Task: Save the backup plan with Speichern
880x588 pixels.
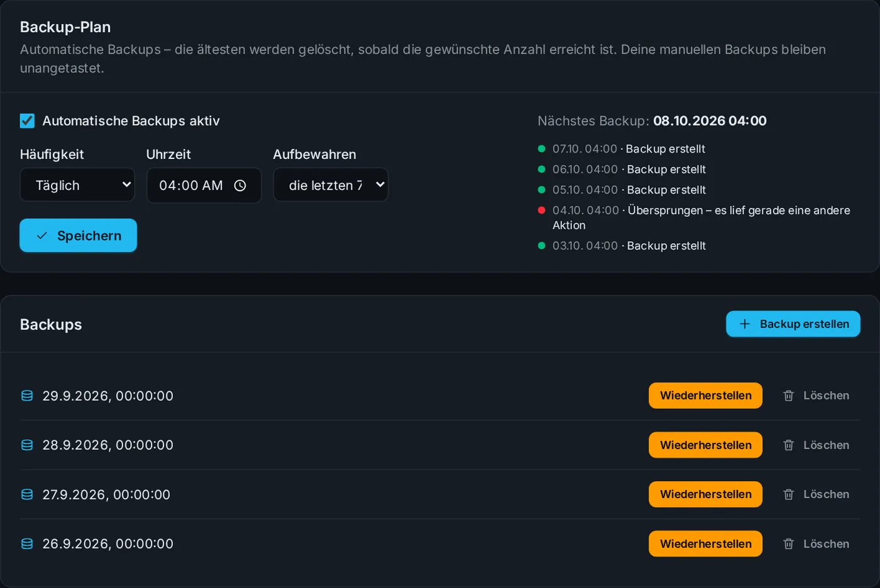Action: click(x=78, y=236)
